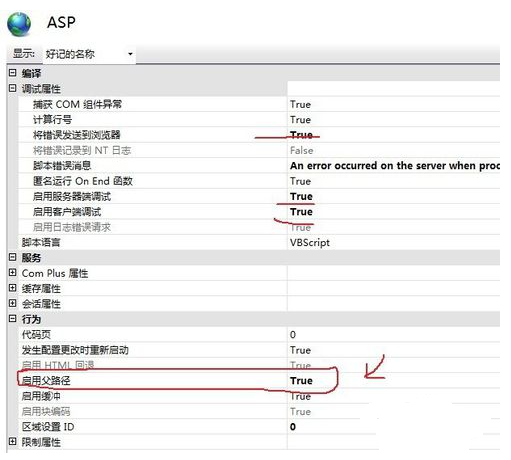This screenshot has height=460, width=511.
Task: Click True value for 启用客户端调试
Action: [x=301, y=212]
